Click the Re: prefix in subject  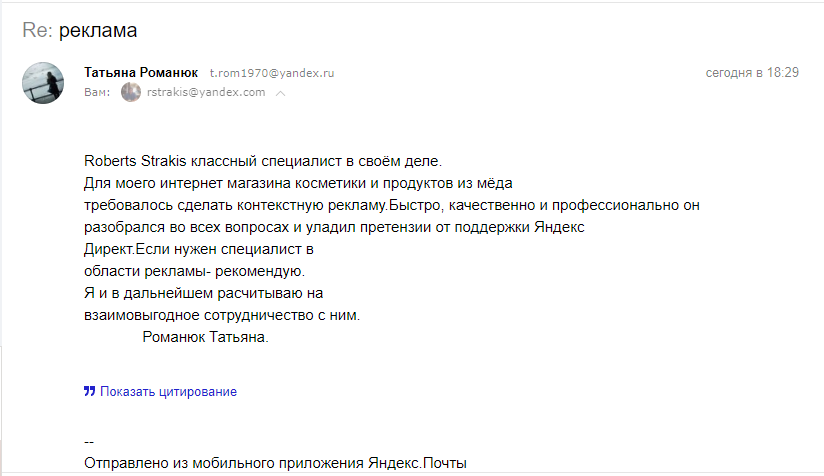37,30
